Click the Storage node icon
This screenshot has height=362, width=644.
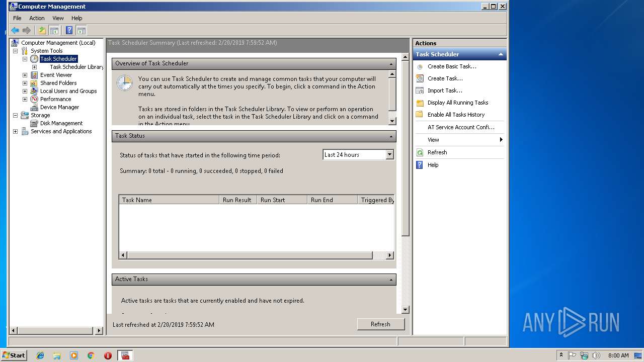pos(25,115)
